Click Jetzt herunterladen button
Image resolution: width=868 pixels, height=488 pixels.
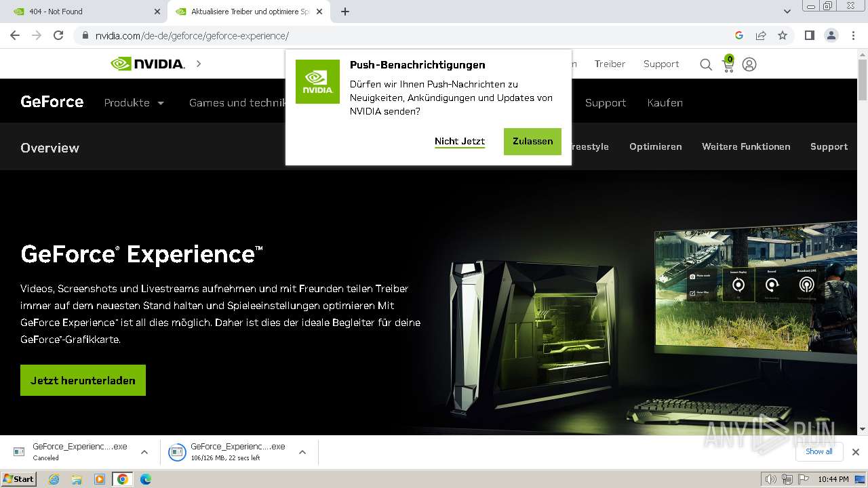[83, 380]
